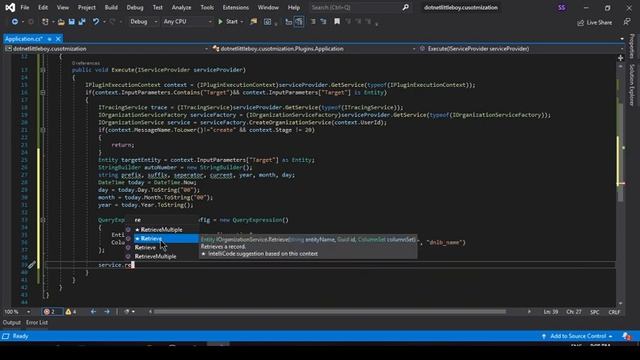The width and height of the screenshot is (640, 360).
Task: Open the Analyze menu
Action: tap(181, 7)
